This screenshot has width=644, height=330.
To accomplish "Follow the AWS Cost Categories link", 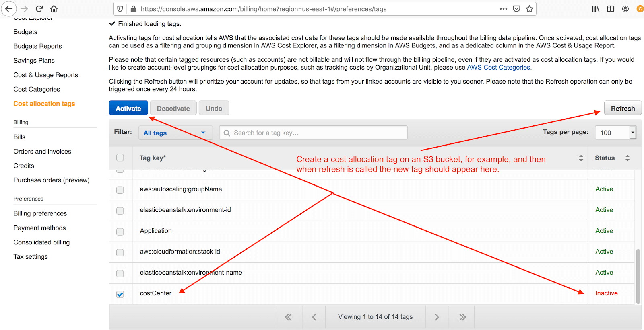I will 499,68.
